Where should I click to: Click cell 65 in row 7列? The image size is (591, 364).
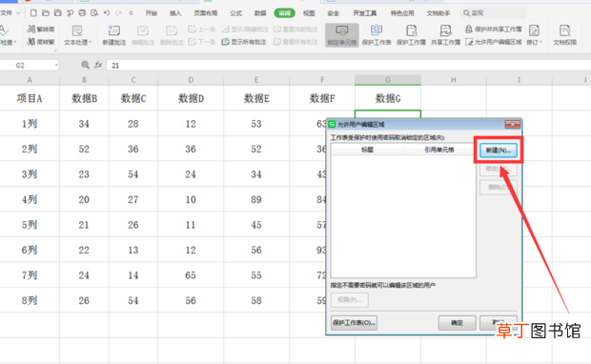click(x=191, y=275)
